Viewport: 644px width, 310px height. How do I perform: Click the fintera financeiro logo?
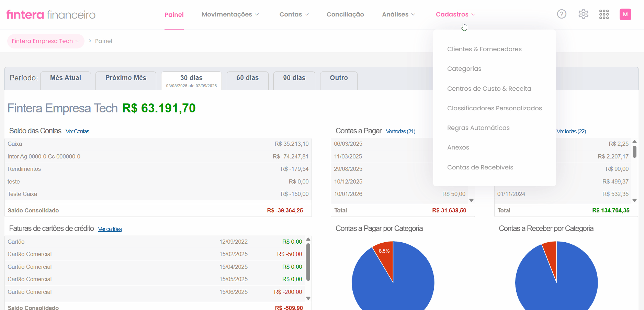point(51,14)
